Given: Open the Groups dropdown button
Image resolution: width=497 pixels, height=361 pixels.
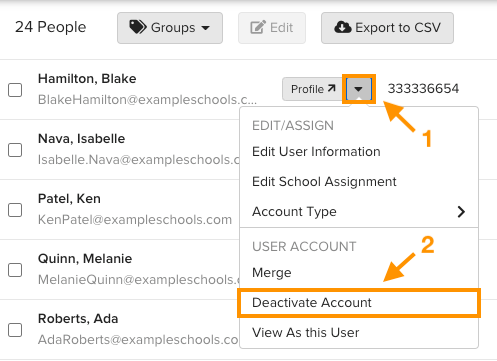Looking at the screenshot, I should [170, 28].
